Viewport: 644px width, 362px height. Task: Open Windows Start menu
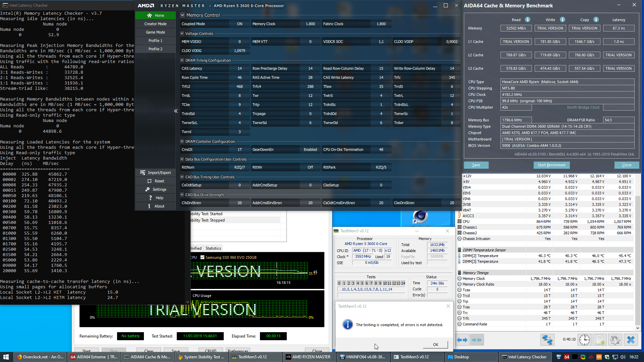tap(6, 357)
